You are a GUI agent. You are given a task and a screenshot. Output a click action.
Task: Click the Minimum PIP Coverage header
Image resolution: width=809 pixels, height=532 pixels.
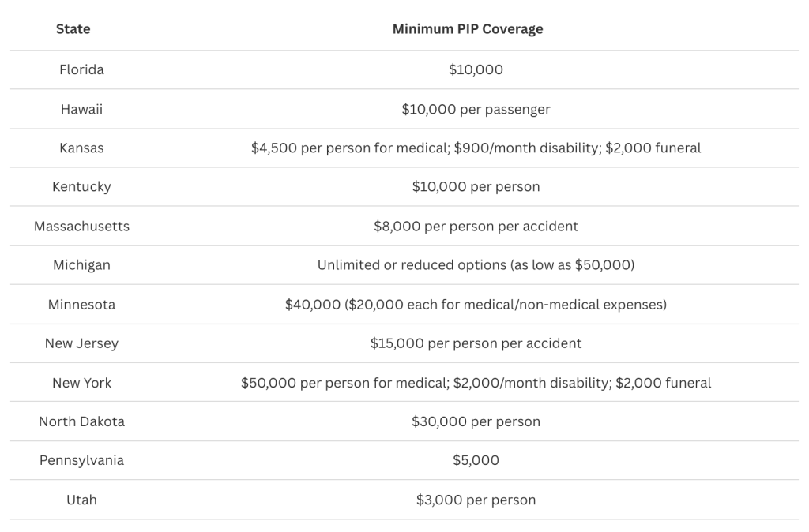468,29
